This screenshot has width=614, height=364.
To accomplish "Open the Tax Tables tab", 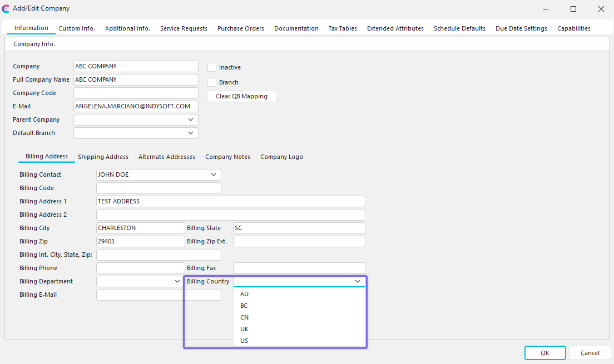I will [343, 28].
